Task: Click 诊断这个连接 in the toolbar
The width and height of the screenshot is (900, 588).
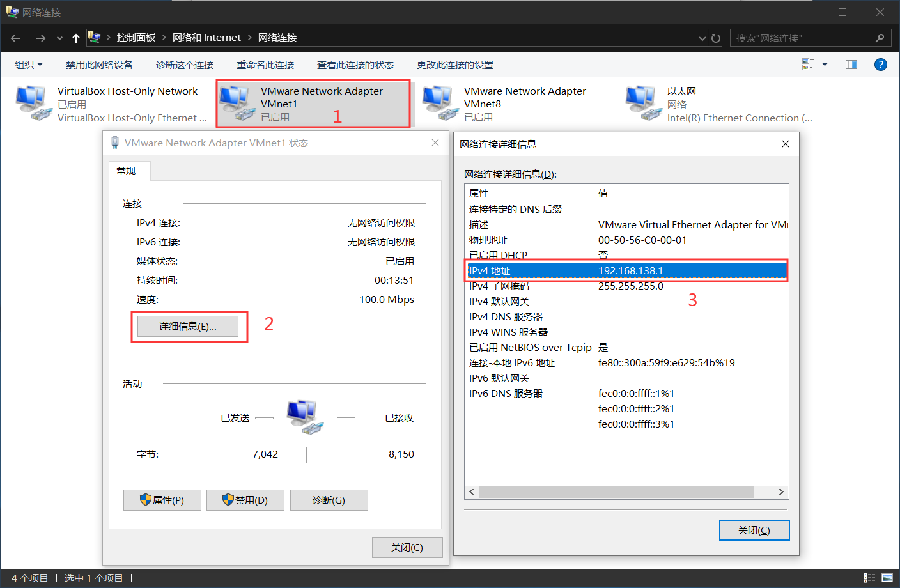Action: click(x=185, y=65)
